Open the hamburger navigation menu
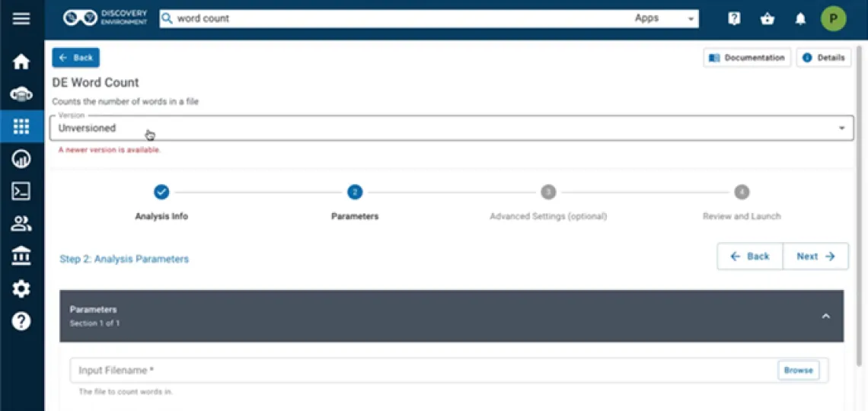This screenshot has width=868, height=411. 21,19
